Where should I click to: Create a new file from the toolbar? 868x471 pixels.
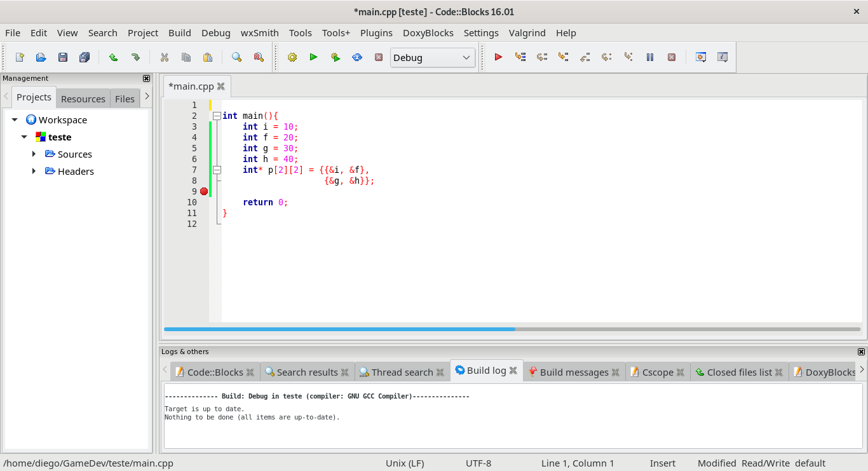click(x=20, y=57)
